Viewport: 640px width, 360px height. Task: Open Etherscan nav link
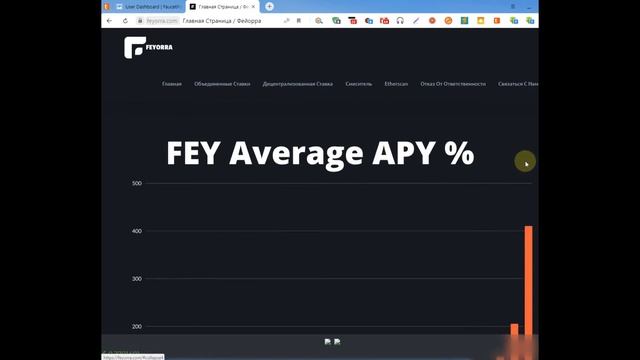point(396,84)
